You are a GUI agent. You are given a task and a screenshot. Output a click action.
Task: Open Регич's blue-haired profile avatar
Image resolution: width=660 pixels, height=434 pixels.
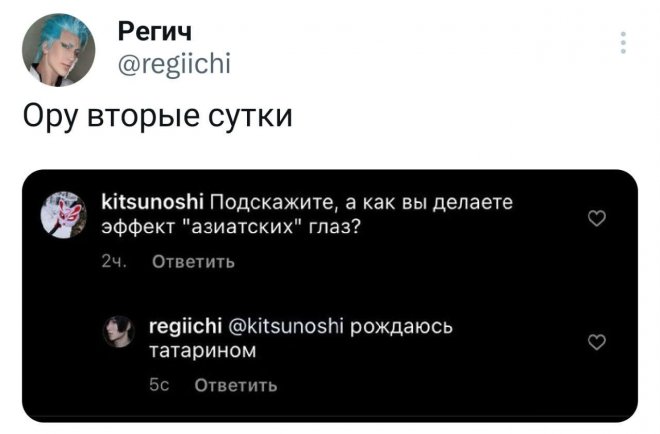pos(58,50)
